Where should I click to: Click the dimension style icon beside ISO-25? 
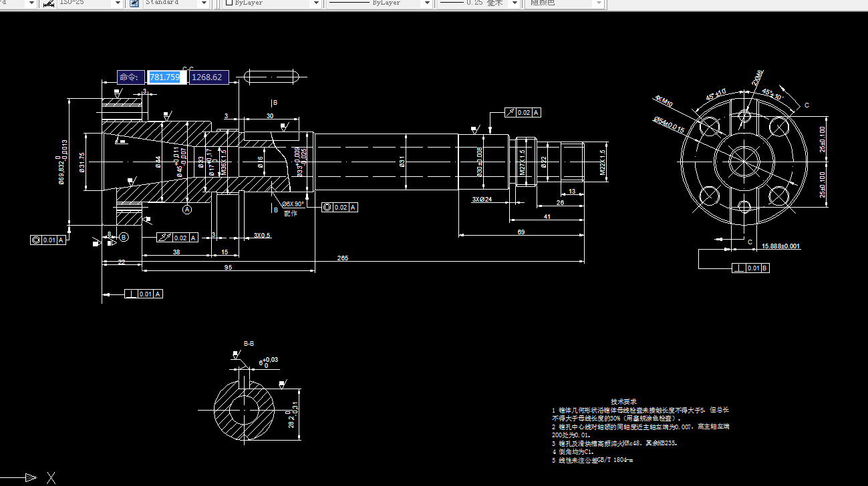click(x=48, y=3)
